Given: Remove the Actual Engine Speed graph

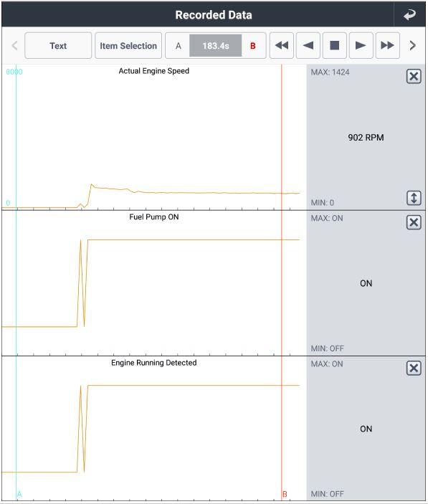Looking at the screenshot, I should (414, 77).
